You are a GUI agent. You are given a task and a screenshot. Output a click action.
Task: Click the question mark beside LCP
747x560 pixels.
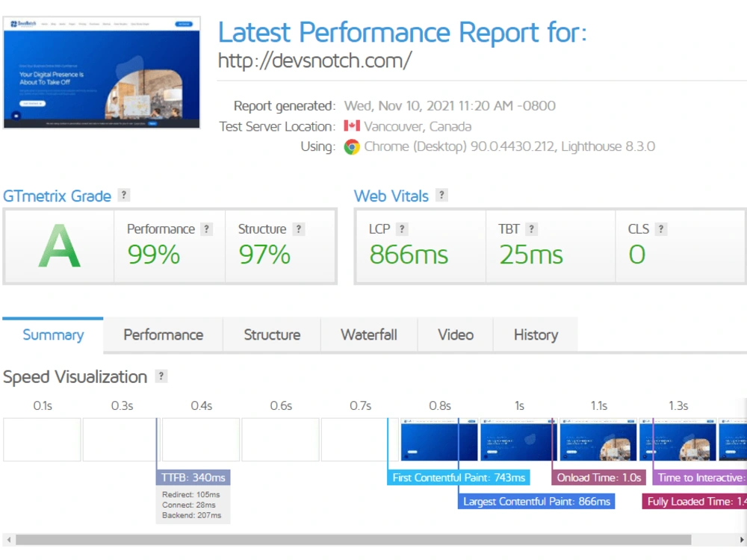(402, 229)
